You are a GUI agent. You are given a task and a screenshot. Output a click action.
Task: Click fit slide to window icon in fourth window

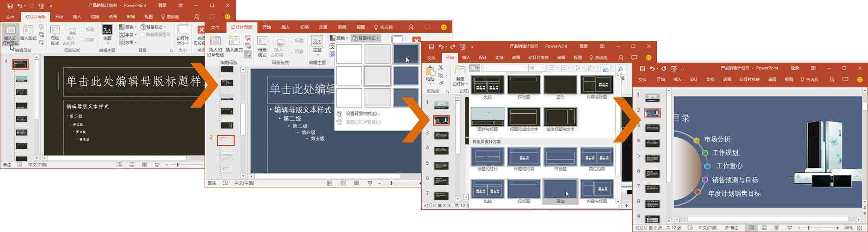click(859, 228)
